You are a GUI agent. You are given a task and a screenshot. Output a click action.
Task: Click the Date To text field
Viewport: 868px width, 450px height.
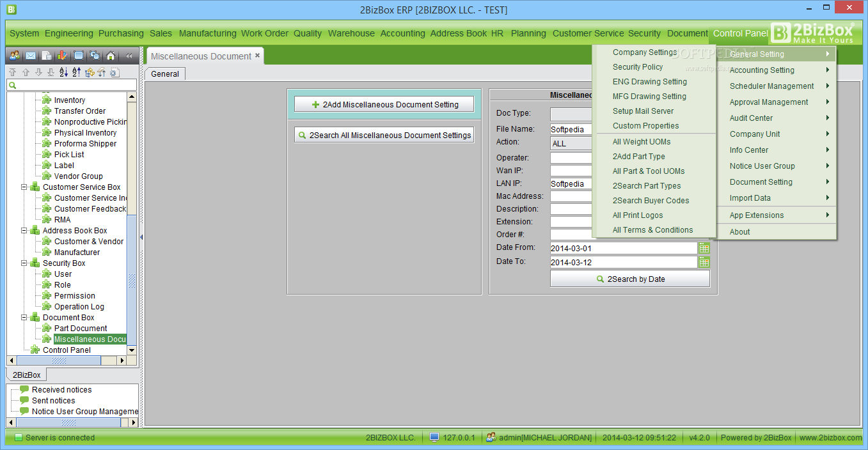(624, 262)
